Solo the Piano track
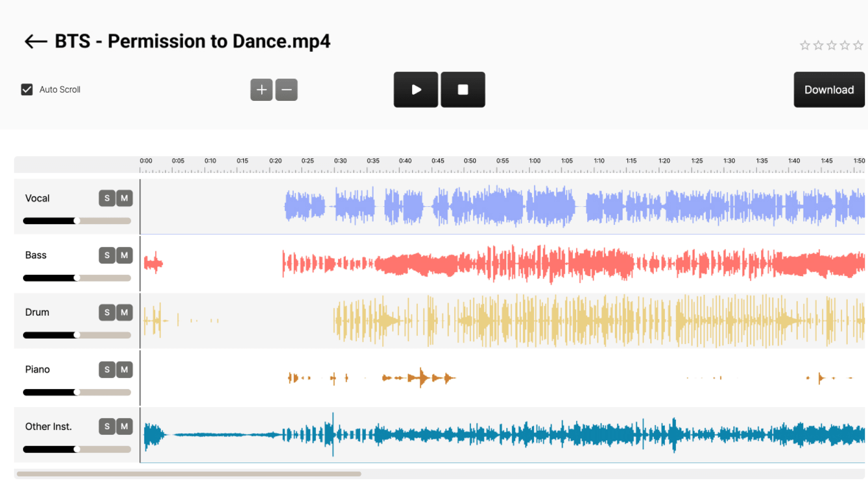The image size is (868, 488). pyautogui.click(x=107, y=370)
